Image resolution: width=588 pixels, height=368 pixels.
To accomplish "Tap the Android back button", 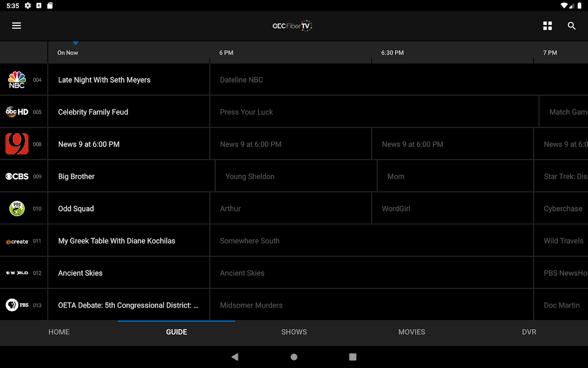I will click(x=235, y=357).
